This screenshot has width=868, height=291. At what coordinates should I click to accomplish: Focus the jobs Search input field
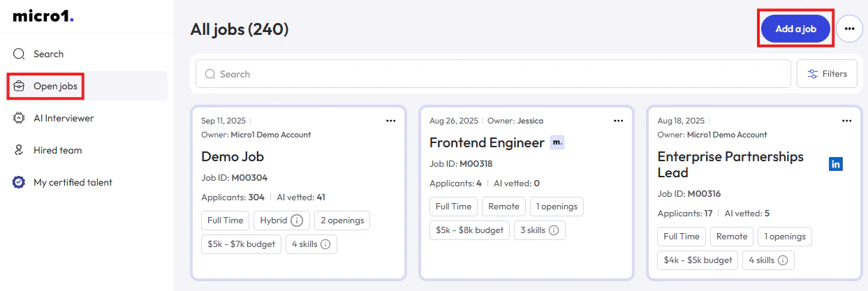[493, 74]
